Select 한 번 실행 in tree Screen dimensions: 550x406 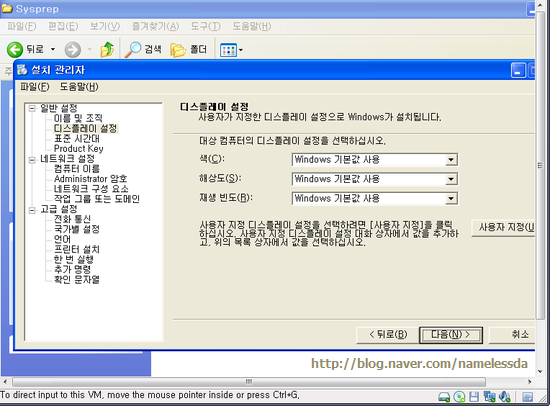click(x=74, y=259)
